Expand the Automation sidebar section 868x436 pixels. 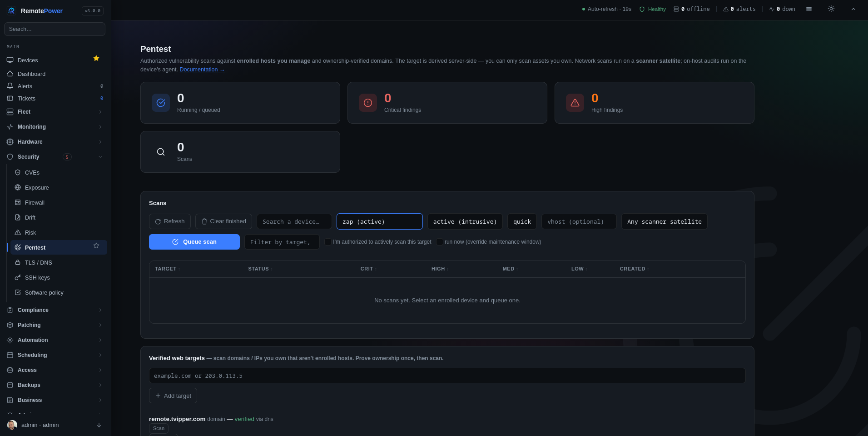55,340
